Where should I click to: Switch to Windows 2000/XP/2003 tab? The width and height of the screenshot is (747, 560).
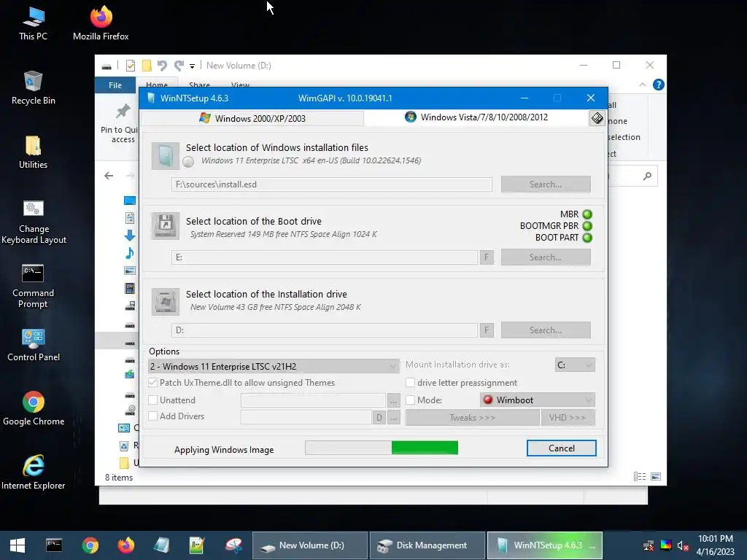tap(252, 118)
